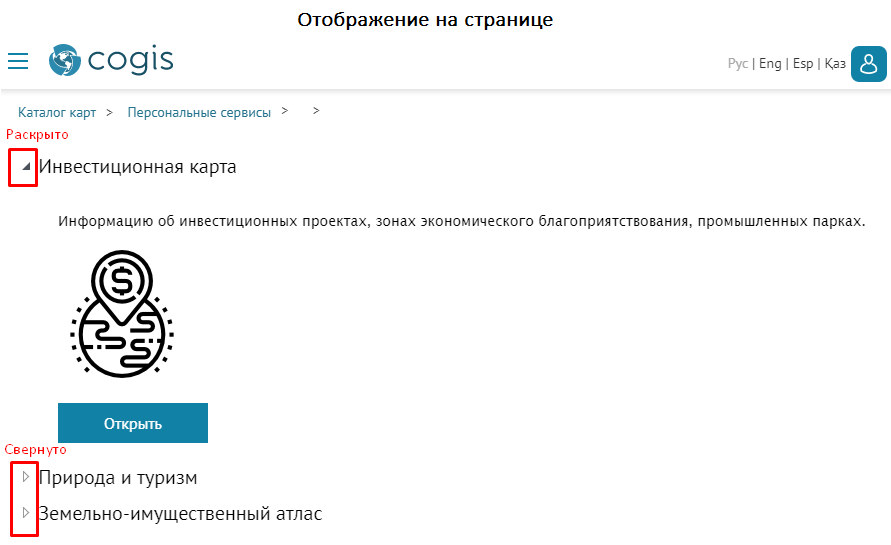
Task: Click the Cogis globe logo icon
Action: (x=64, y=61)
